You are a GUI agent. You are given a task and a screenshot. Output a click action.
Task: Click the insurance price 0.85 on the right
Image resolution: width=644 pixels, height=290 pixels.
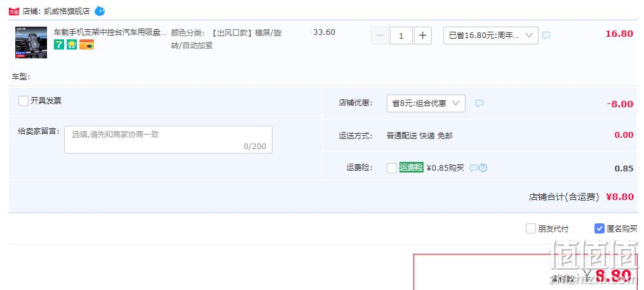[x=624, y=169]
